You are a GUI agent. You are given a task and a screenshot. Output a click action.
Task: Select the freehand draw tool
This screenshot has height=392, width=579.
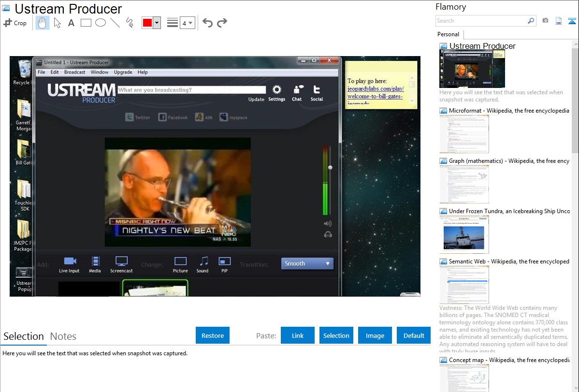click(x=130, y=23)
